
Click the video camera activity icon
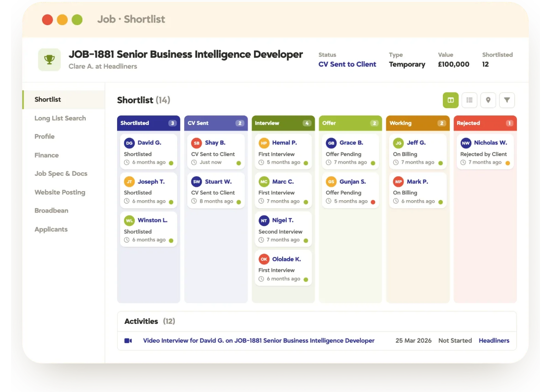tap(128, 341)
